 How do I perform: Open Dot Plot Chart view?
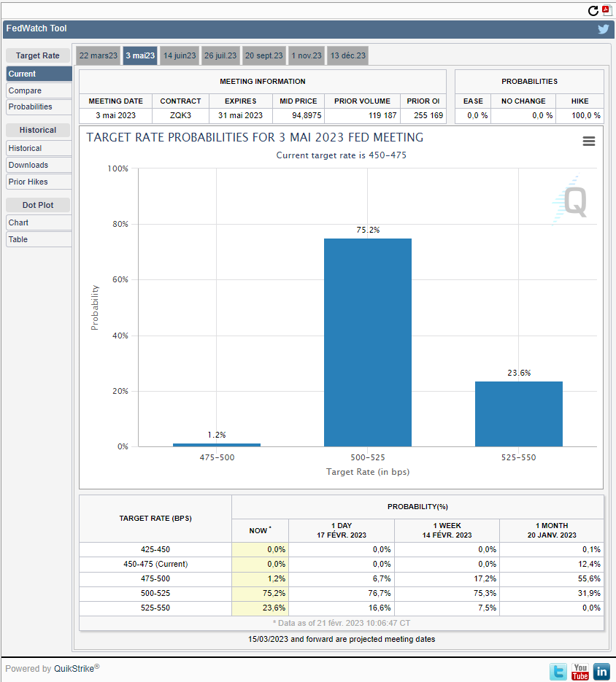39,222
